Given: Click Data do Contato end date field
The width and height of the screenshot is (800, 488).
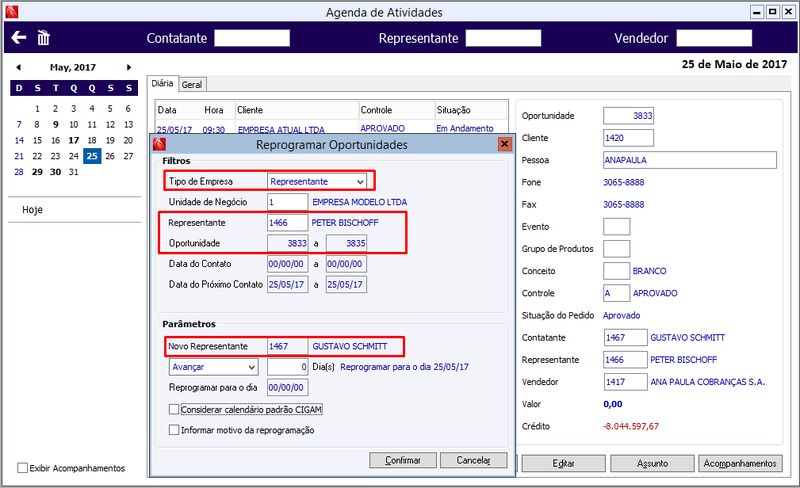Looking at the screenshot, I should [x=346, y=264].
